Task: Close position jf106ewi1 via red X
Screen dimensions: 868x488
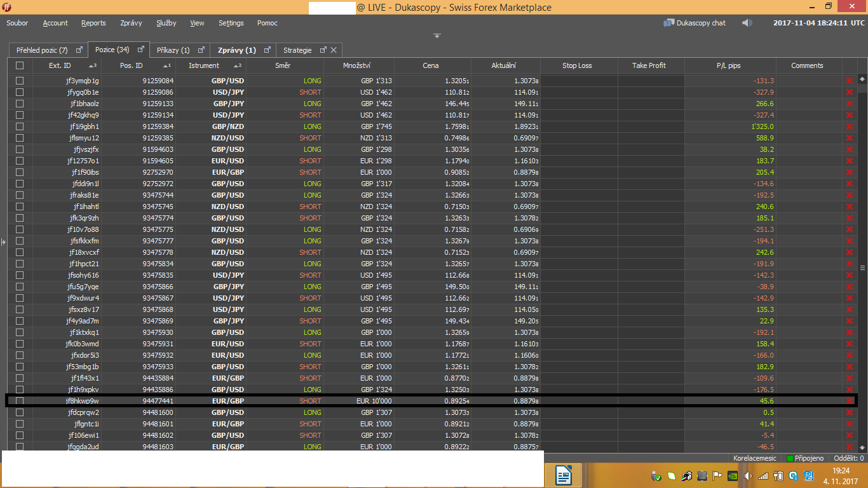Action: click(x=850, y=435)
